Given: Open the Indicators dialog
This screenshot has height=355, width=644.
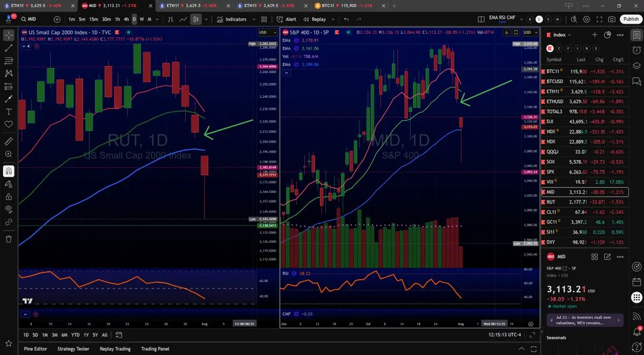Looking at the screenshot, I should pyautogui.click(x=232, y=19).
